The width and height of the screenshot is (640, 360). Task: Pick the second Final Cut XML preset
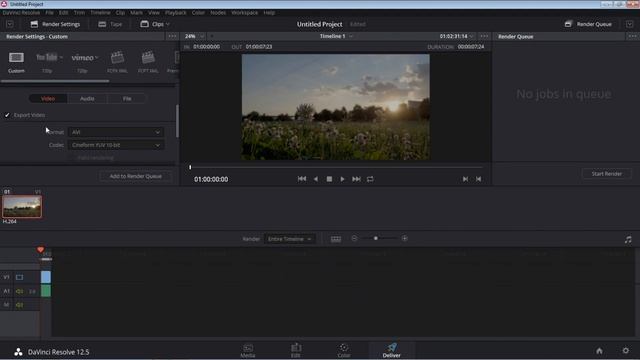point(148,58)
